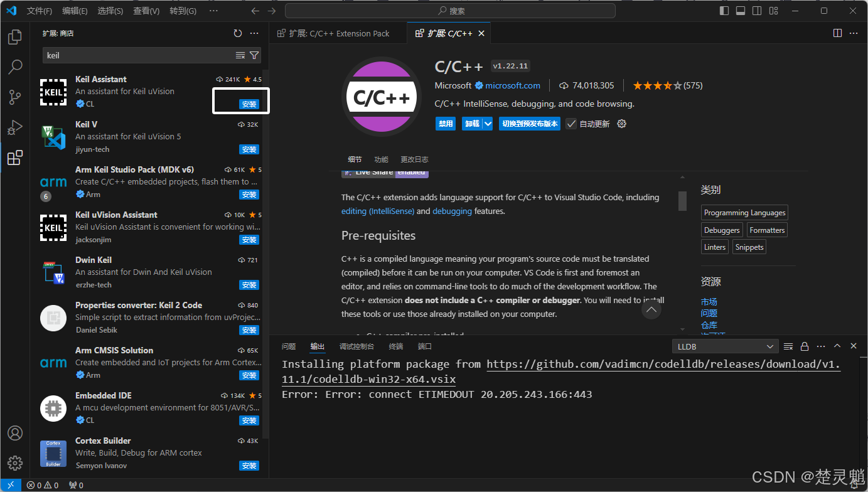
Task: Open forwarded ports status bar item
Action: [x=76, y=485]
